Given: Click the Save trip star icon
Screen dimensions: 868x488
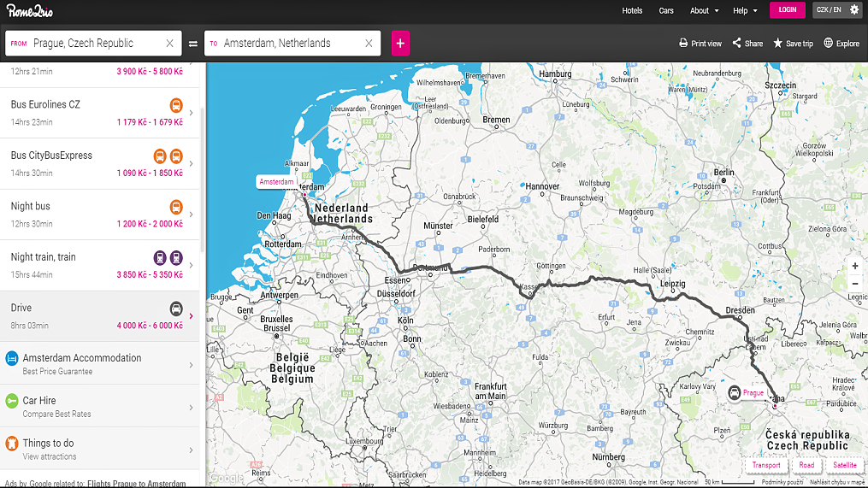Looking at the screenshot, I should [777, 43].
